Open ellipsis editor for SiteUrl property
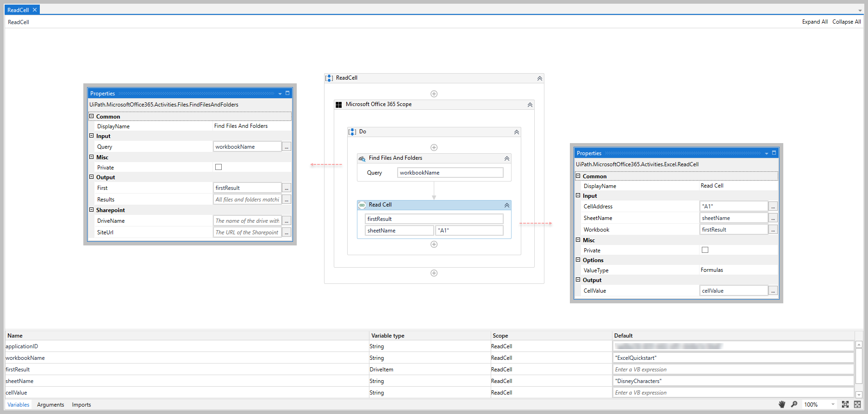Screen dimensions: 868x414 click(x=287, y=232)
